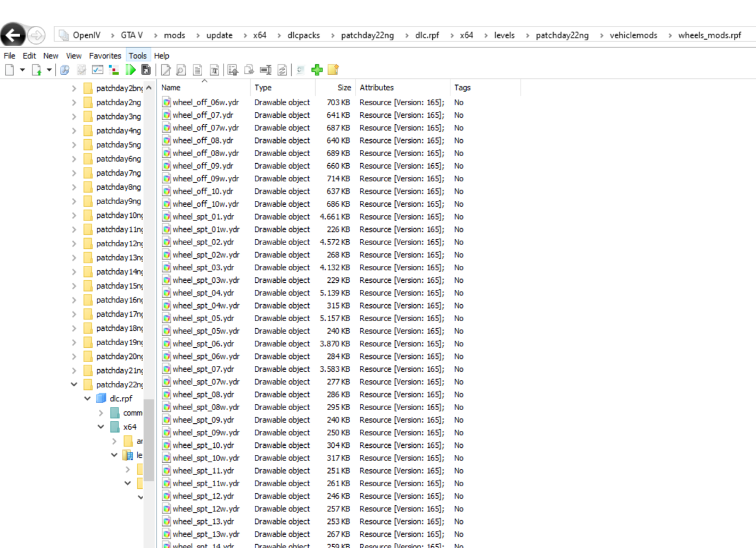Sort files by the Size column header
Image resolution: width=756 pixels, height=548 pixels.
[344, 88]
